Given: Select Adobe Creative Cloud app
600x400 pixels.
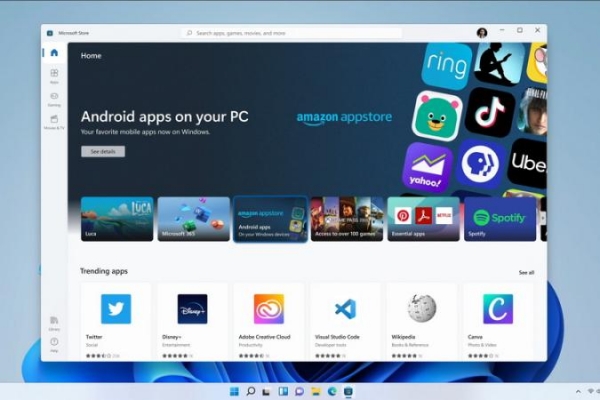Looking at the screenshot, I should coord(269,308).
